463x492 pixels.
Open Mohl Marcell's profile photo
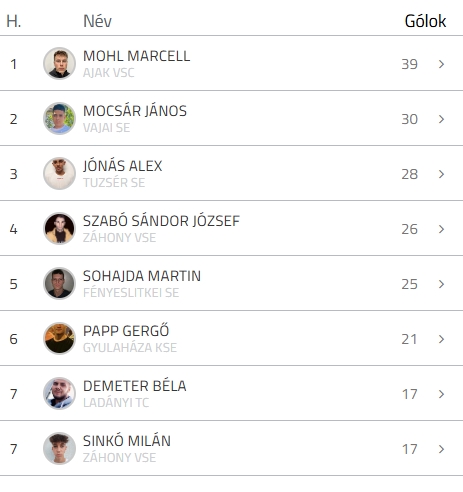tap(59, 63)
